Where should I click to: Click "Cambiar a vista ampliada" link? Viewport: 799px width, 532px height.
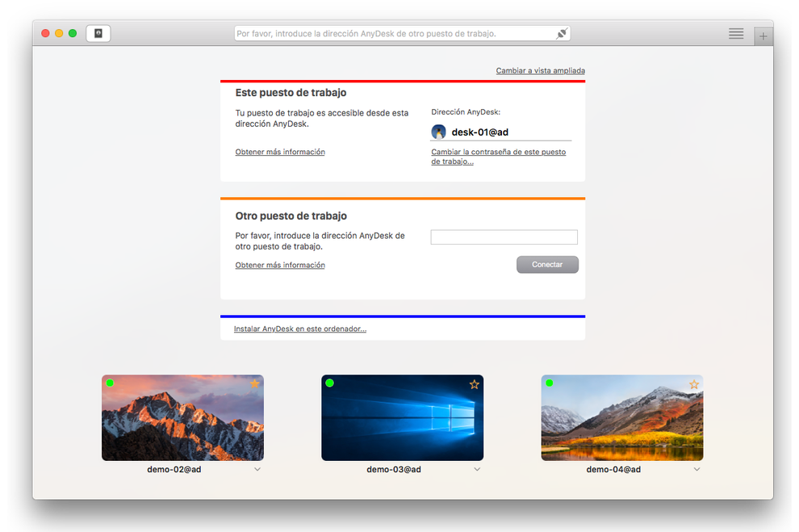[x=540, y=71]
